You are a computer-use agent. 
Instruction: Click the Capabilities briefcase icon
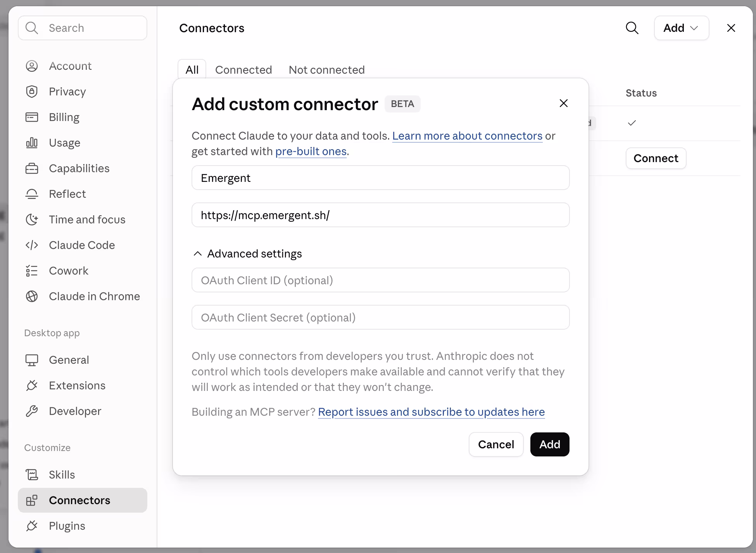[x=32, y=168]
